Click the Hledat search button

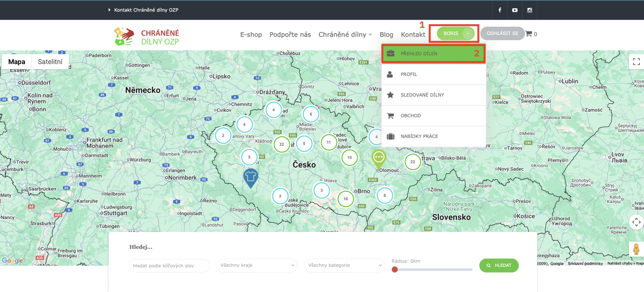499,265
